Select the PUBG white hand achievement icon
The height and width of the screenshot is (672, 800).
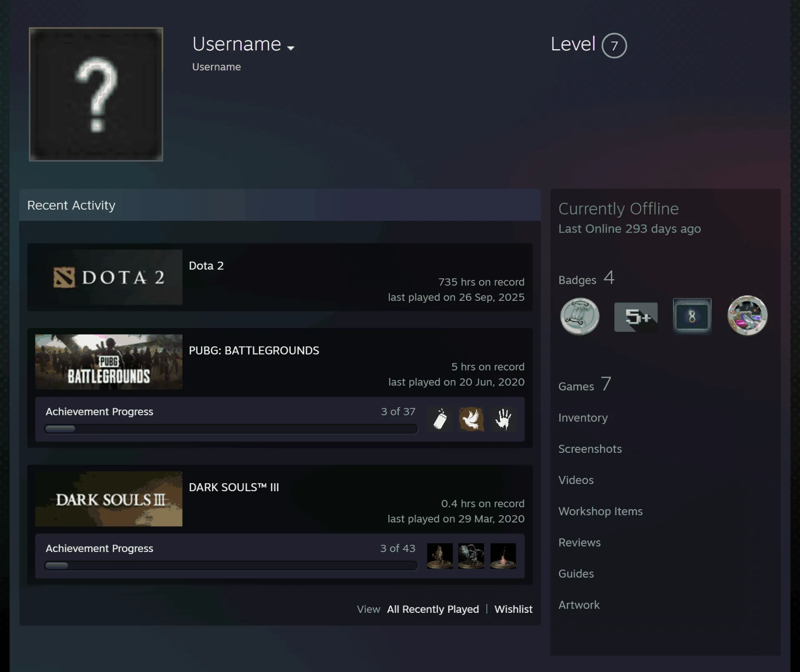tap(503, 419)
